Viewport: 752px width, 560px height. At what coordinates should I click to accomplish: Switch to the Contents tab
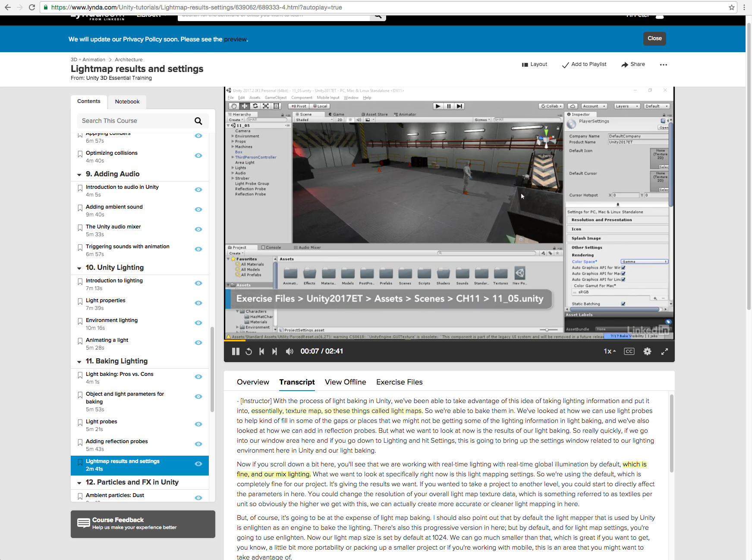pyautogui.click(x=89, y=101)
